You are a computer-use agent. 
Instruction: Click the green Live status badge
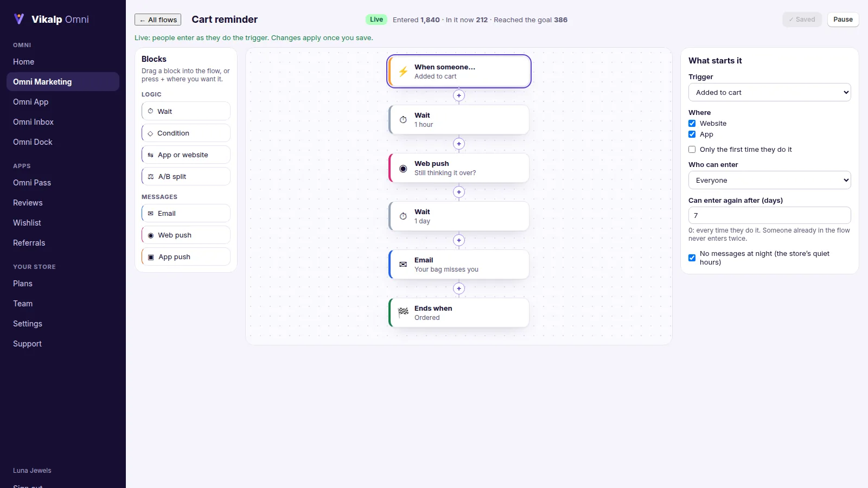tap(376, 20)
